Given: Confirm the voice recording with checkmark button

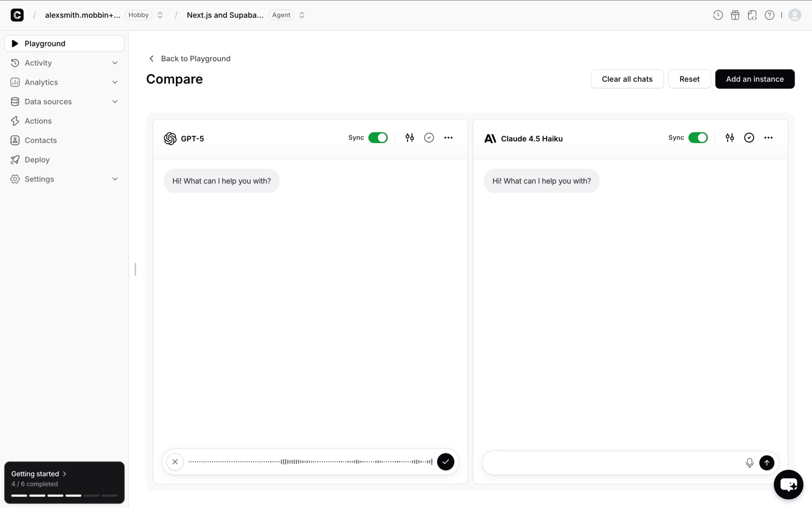Looking at the screenshot, I should (x=445, y=462).
